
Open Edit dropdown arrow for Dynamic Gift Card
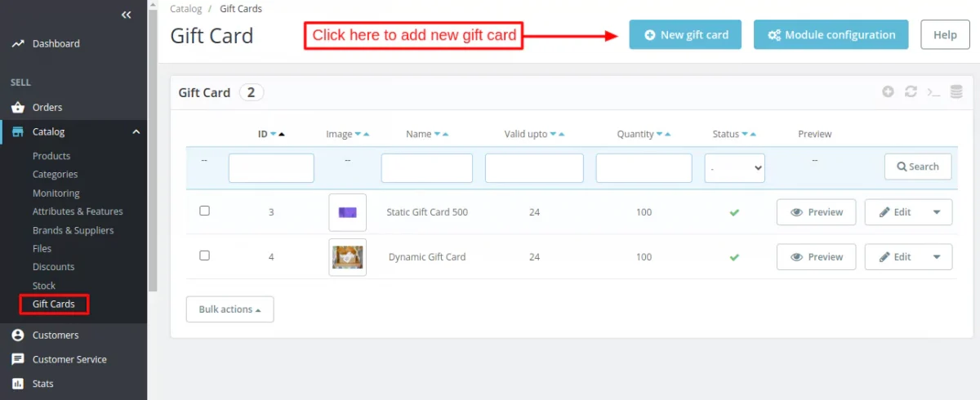point(937,256)
